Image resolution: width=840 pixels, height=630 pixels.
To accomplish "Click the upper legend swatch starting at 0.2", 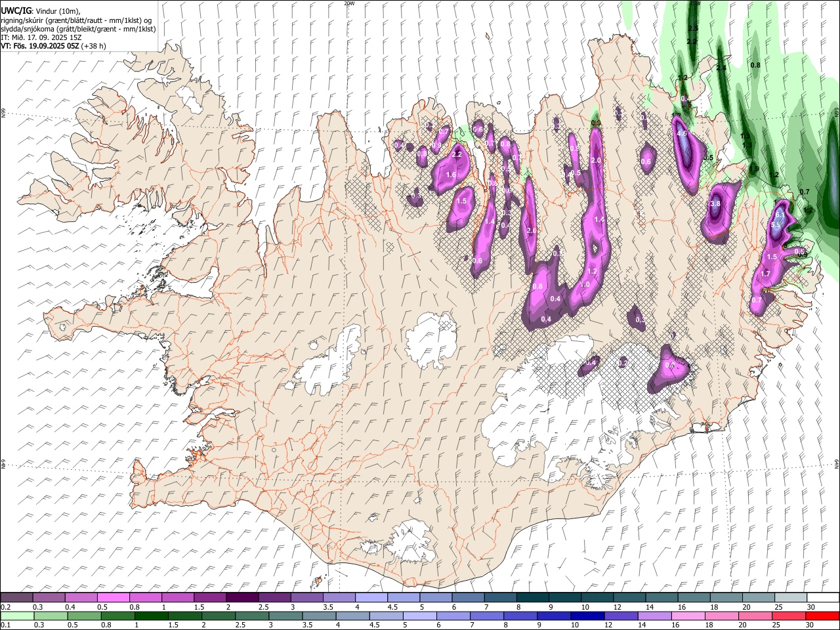I will click(17, 597).
